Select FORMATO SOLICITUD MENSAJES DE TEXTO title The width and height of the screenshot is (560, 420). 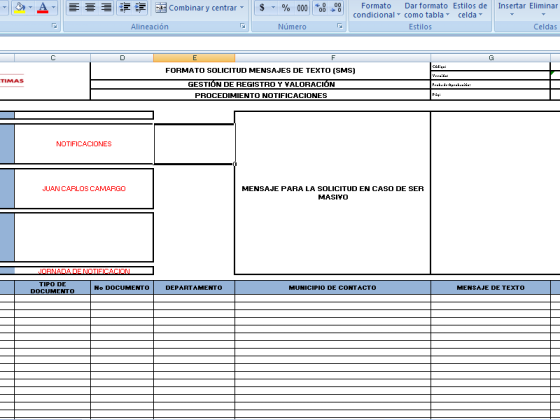tap(260, 71)
